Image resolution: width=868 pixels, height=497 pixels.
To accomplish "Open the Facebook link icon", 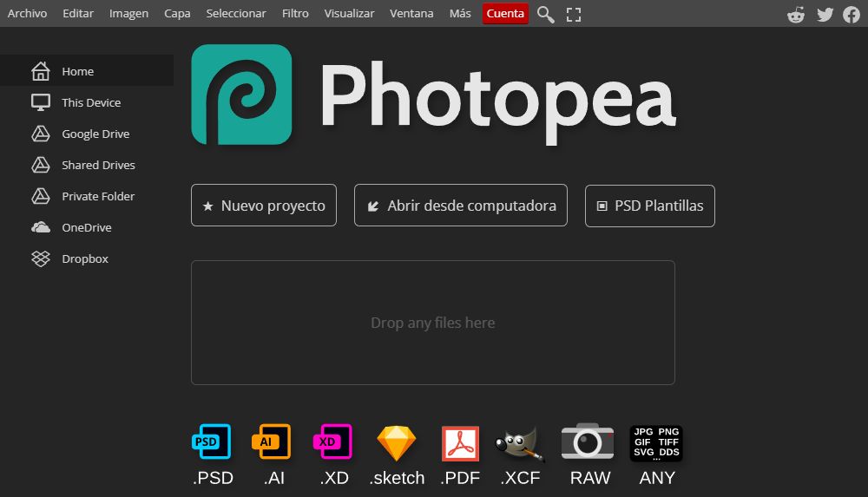I will [852, 15].
